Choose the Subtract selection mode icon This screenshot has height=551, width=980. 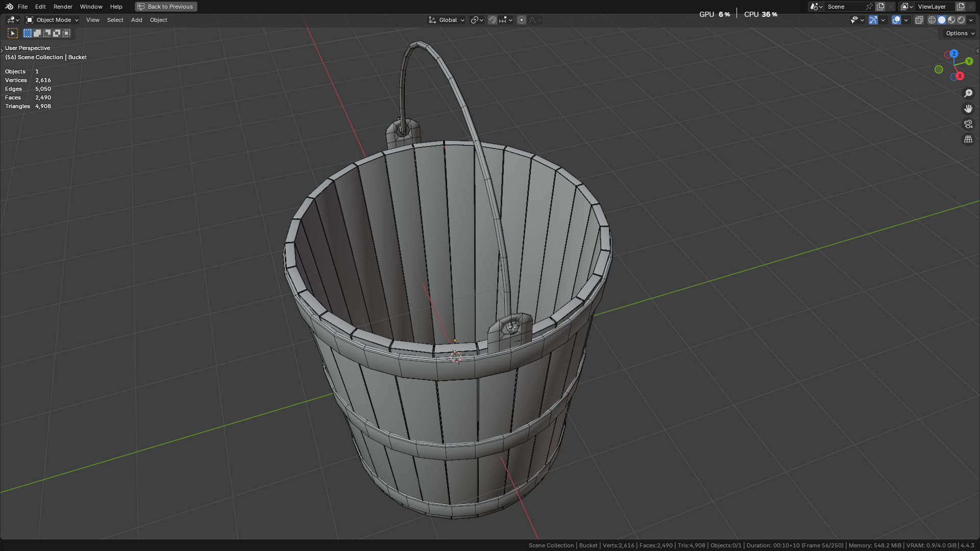pos(47,33)
